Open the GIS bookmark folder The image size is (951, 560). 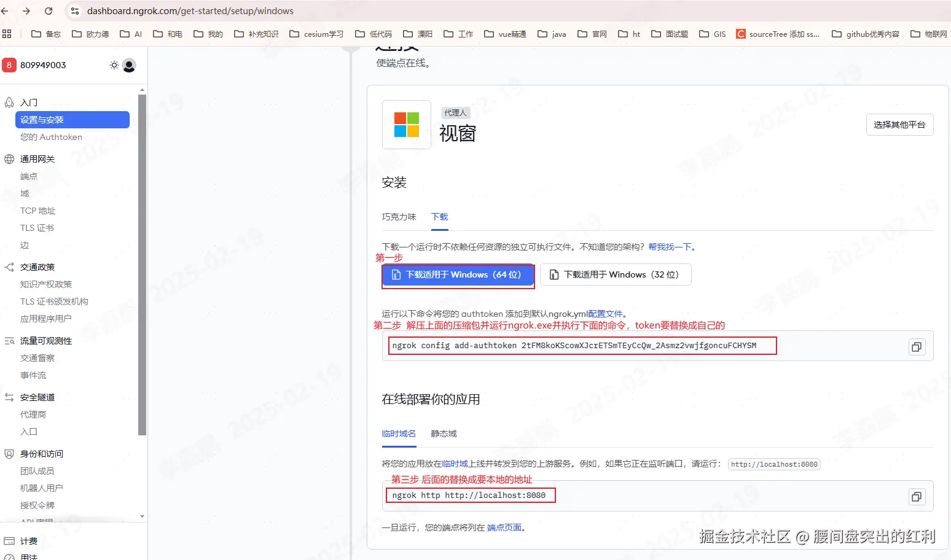point(713,34)
